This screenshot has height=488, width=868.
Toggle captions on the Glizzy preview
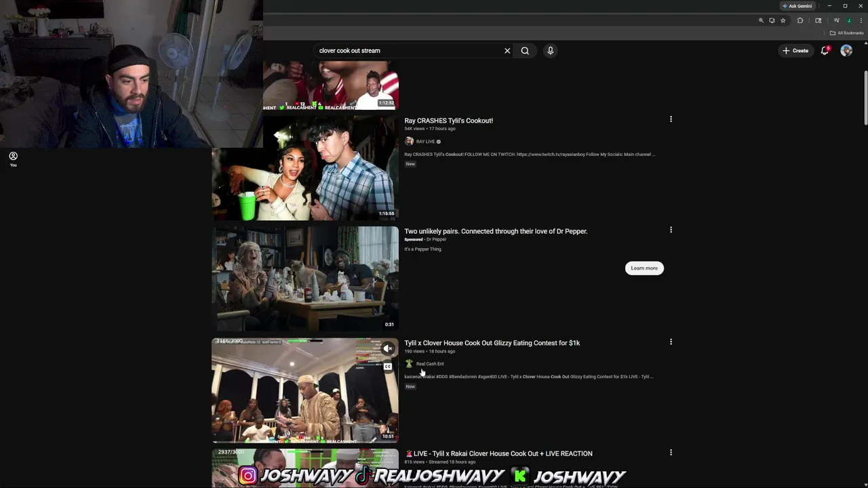click(x=388, y=367)
